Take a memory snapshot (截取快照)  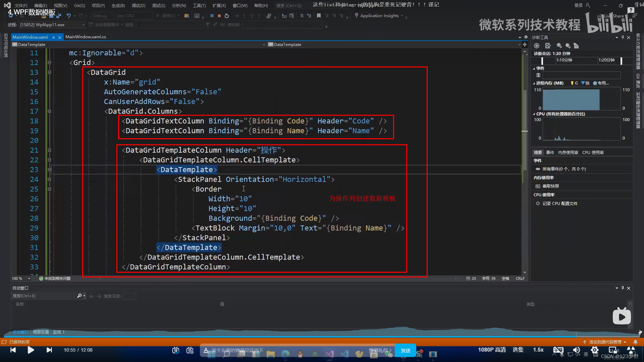(x=551, y=186)
